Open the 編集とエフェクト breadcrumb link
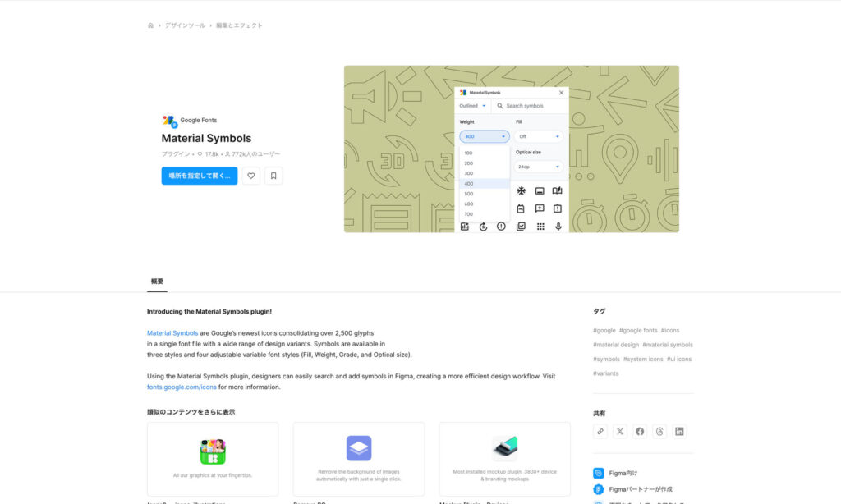 pos(239,25)
